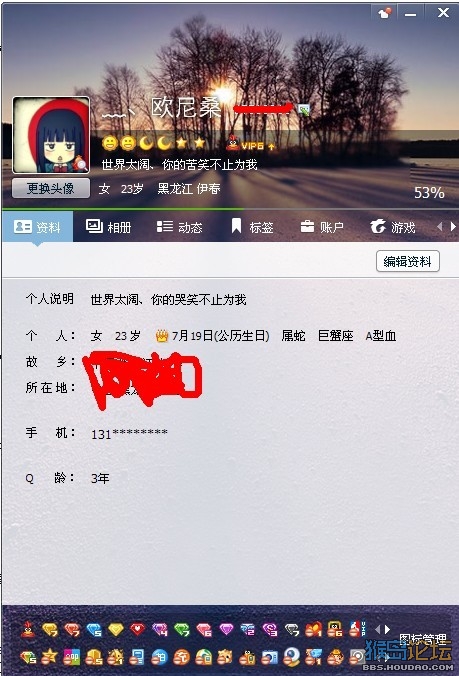459x676 pixels.
Task: Show next tabs with right arrow
Action: click(x=453, y=226)
